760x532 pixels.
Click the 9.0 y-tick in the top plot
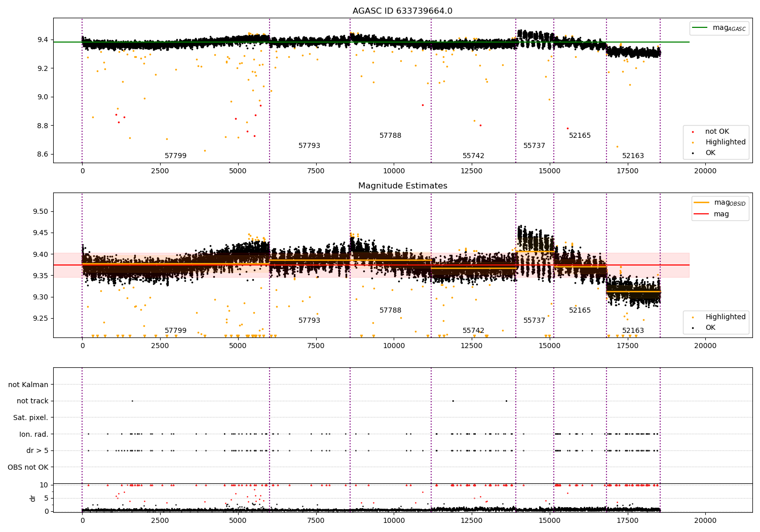tap(43, 97)
